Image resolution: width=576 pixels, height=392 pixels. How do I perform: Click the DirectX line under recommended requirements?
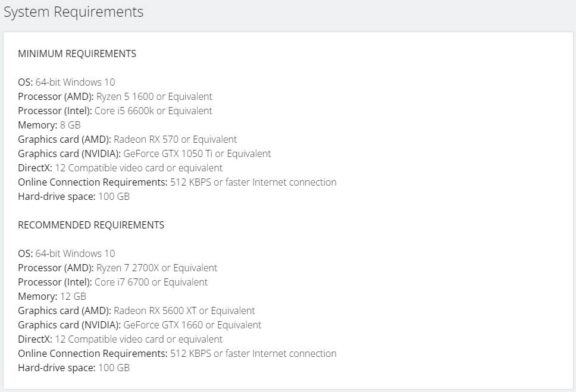click(120, 339)
